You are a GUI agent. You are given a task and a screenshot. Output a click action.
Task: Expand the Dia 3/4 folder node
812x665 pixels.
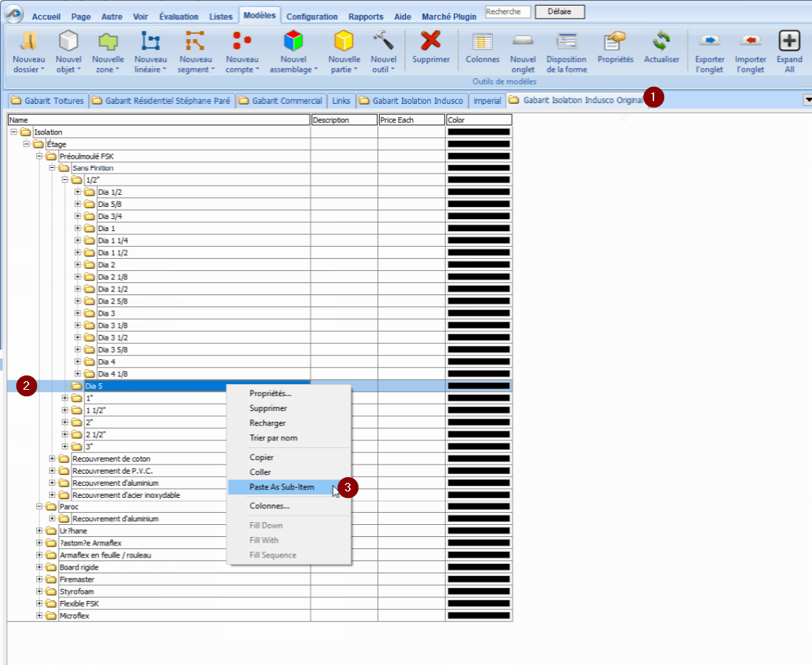coord(78,216)
